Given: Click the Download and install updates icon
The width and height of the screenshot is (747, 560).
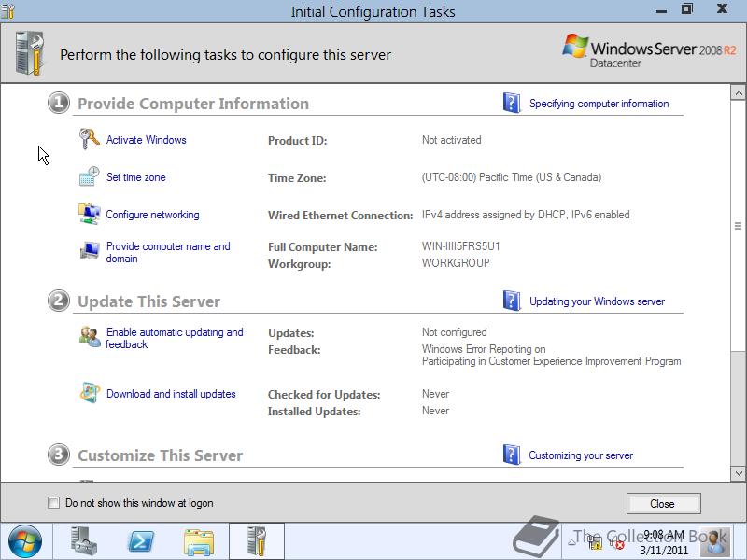Looking at the screenshot, I should pos(90,393).
